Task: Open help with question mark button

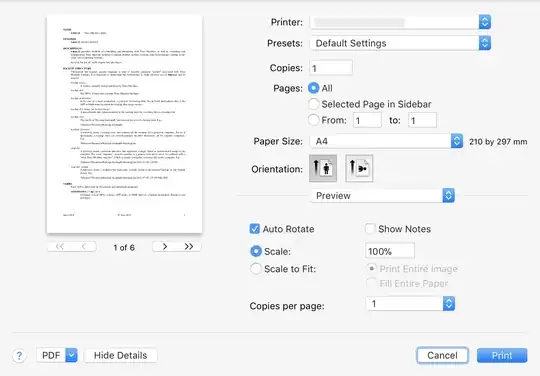Action: point(19,356)
